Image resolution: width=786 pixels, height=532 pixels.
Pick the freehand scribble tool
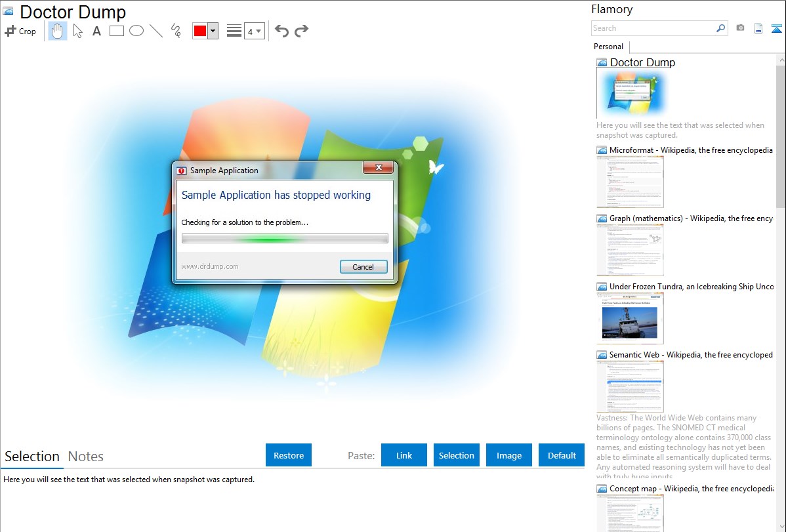point(176,31)
